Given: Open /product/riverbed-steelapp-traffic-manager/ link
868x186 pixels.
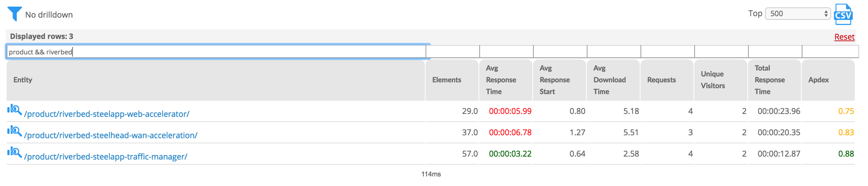Looking at the screenshot, I should pos(106,157).
